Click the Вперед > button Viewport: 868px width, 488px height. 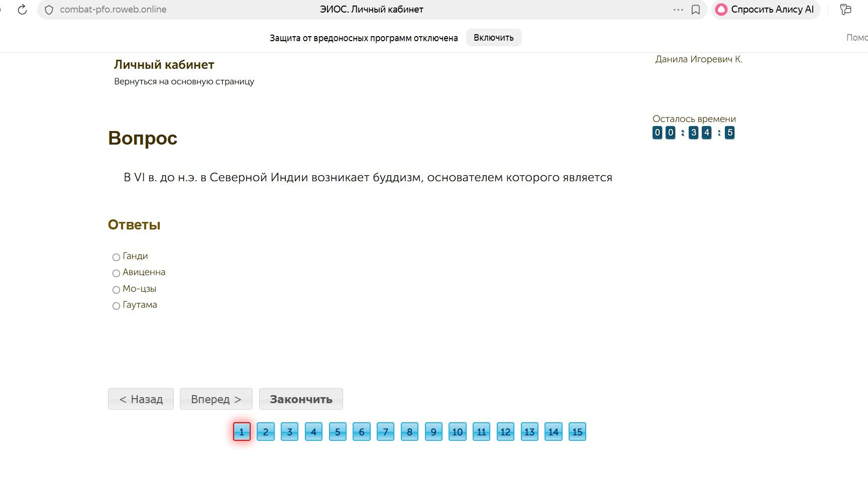tap(216, 399)
